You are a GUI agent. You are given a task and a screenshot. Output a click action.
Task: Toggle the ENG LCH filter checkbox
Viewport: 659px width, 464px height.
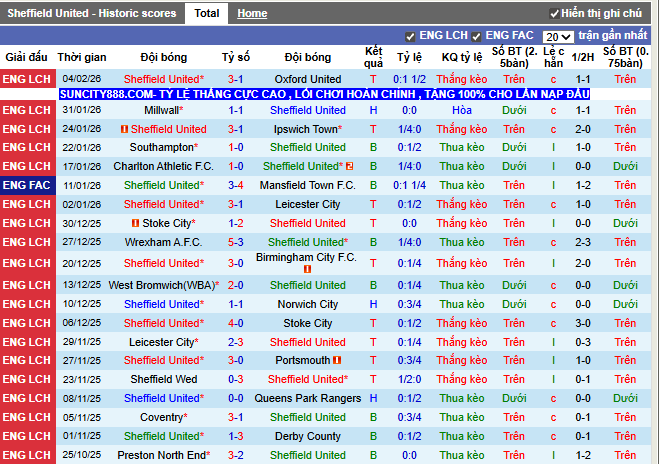tap(410, 37)
